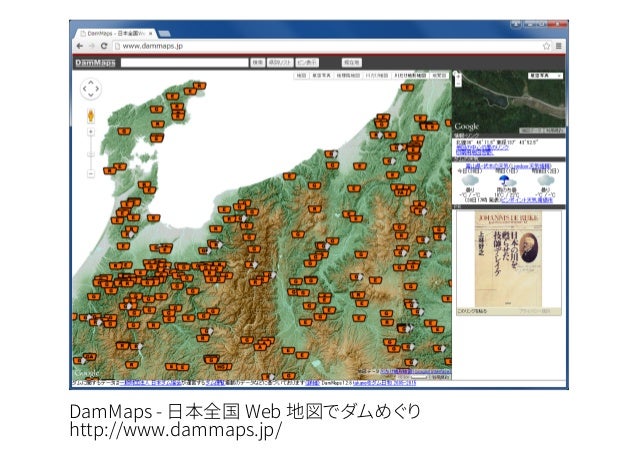
Task: Click the browser forward arrow
Action: [92, 46]
